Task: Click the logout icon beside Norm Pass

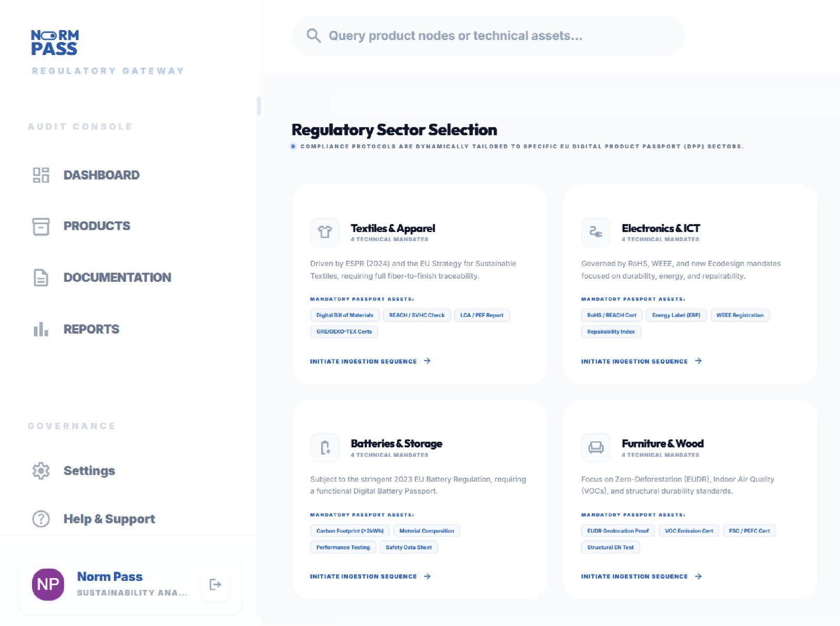Action: coord(215,585)
